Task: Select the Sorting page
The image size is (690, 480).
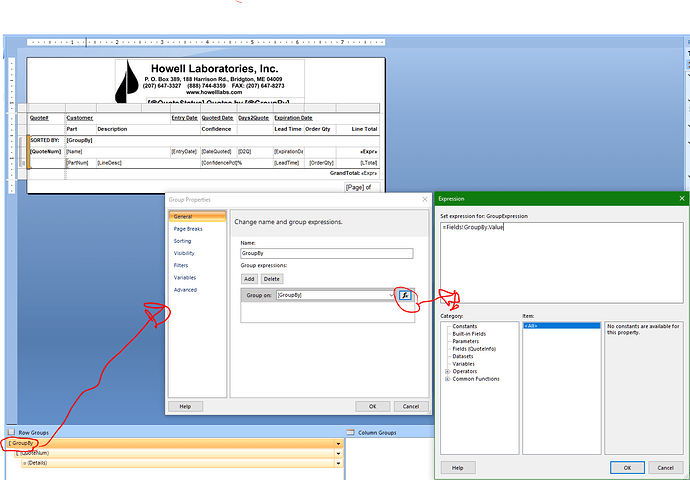Action: click(x=182, y=241)
